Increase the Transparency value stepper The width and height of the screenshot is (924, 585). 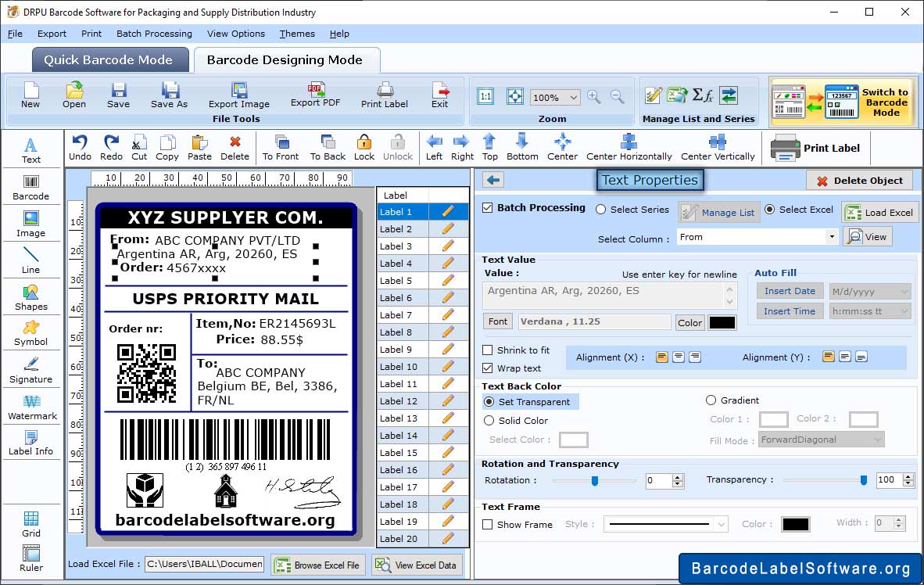pyautogui.click(x=908, y=477)
